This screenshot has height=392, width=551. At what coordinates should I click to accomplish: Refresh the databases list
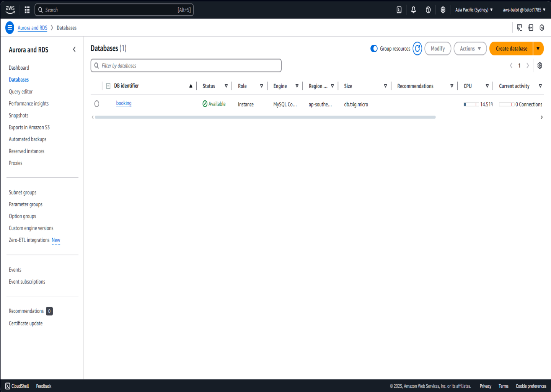[417, 49]
